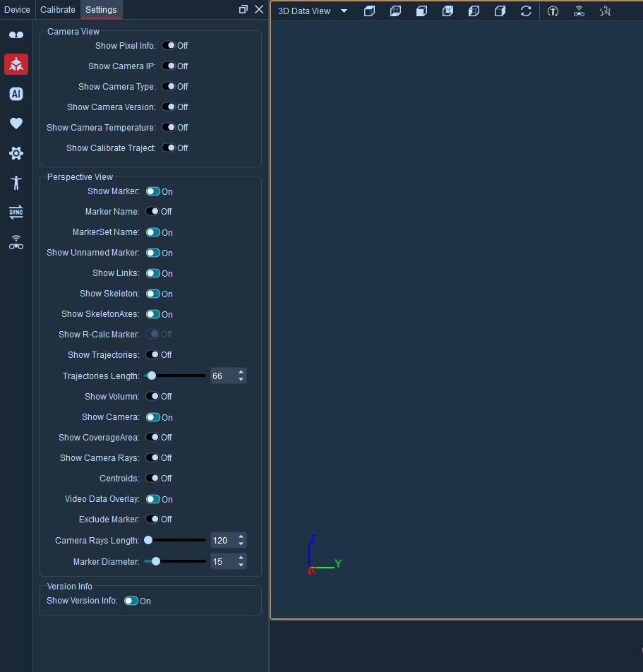
Task: Click the wireless rover icon in the 3D toolbar
Action: click(579, 11)
